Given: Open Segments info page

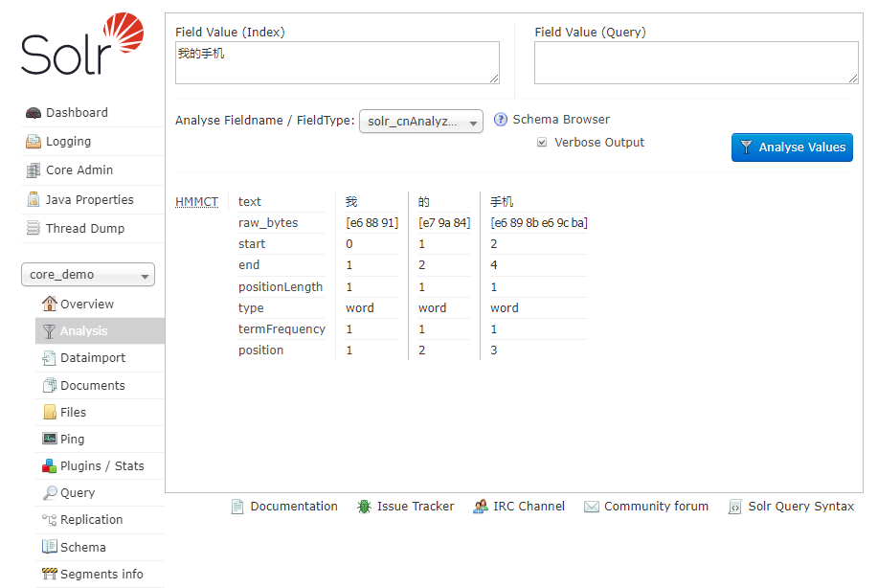Looking at the screenshot, I should pyautogui.click(x=101, y=574).
